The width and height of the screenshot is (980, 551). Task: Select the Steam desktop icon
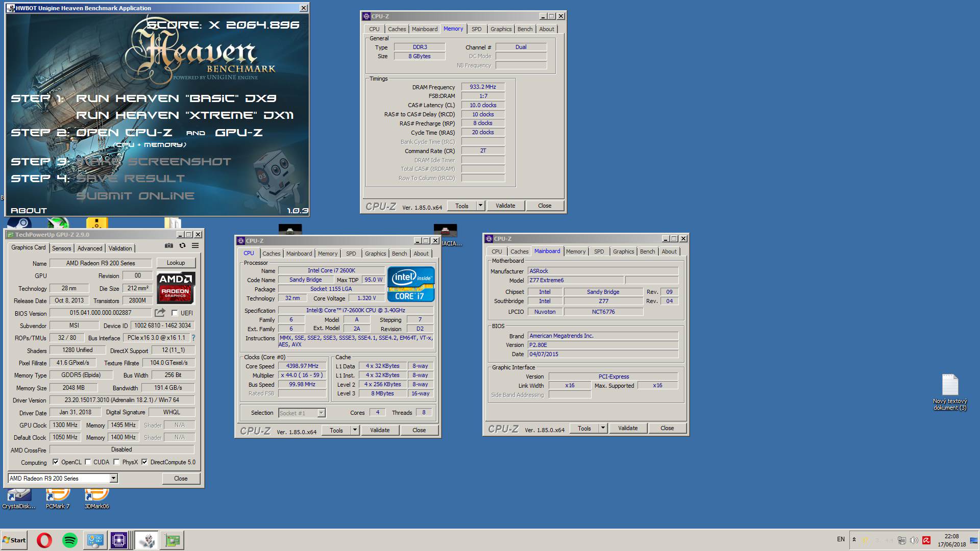19,223
